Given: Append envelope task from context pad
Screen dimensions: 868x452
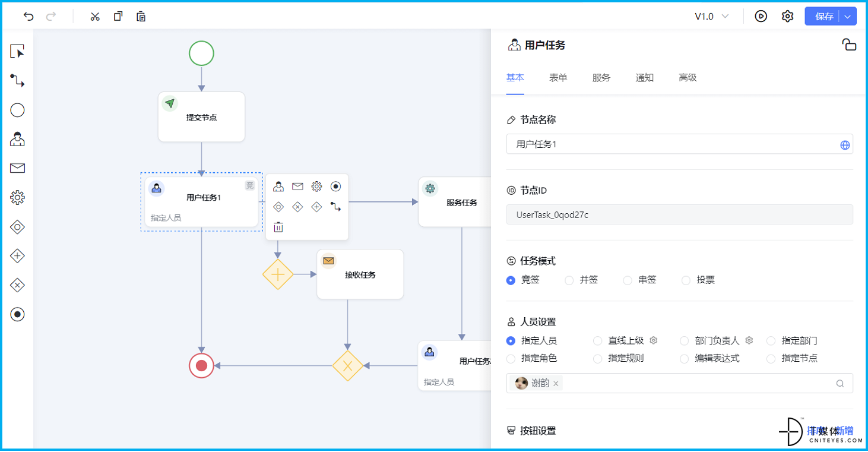Looking at the screenshot, I should tap(297, 187).
